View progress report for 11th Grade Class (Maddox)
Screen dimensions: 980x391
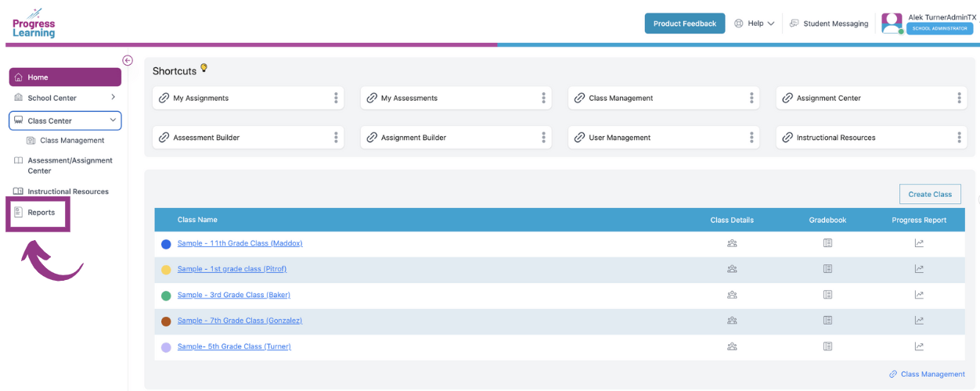919,243
